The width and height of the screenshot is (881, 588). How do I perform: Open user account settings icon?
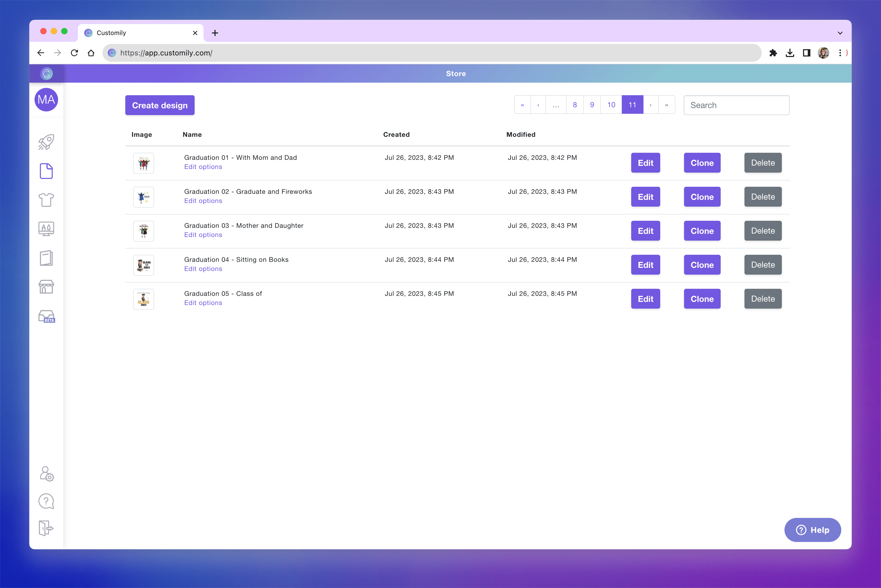click(x=47, y=474)
